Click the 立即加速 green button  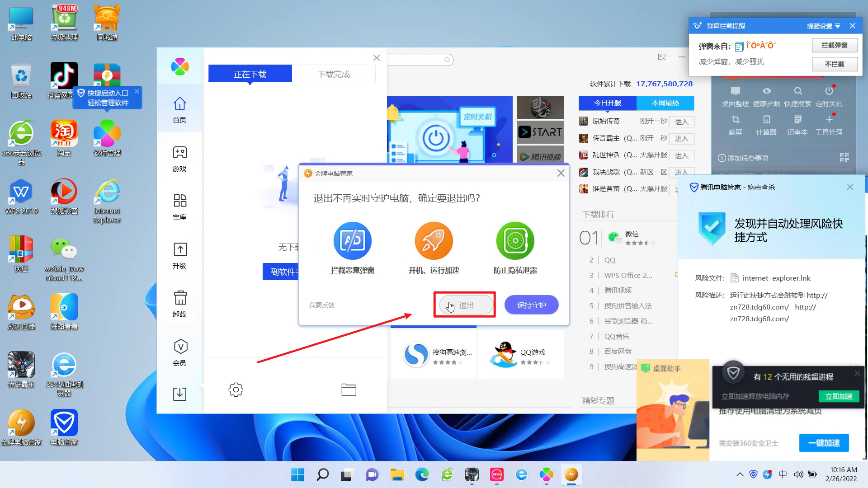(839, 396)
